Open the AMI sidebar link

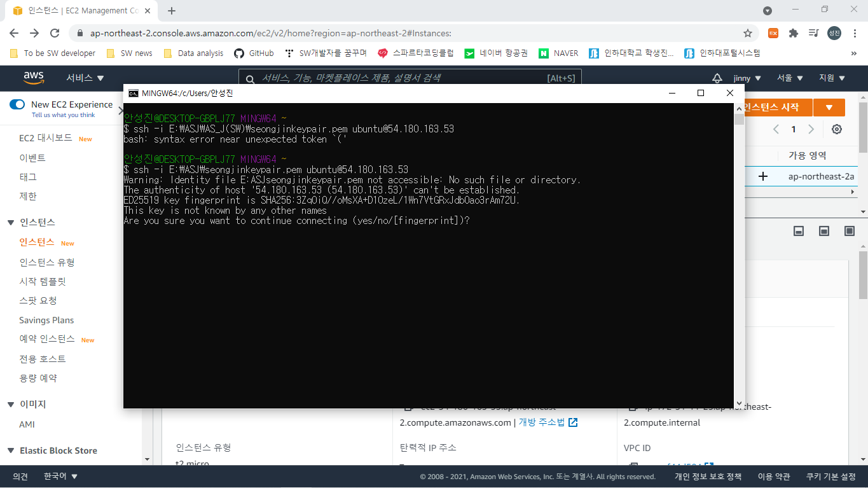pos(27,424)
